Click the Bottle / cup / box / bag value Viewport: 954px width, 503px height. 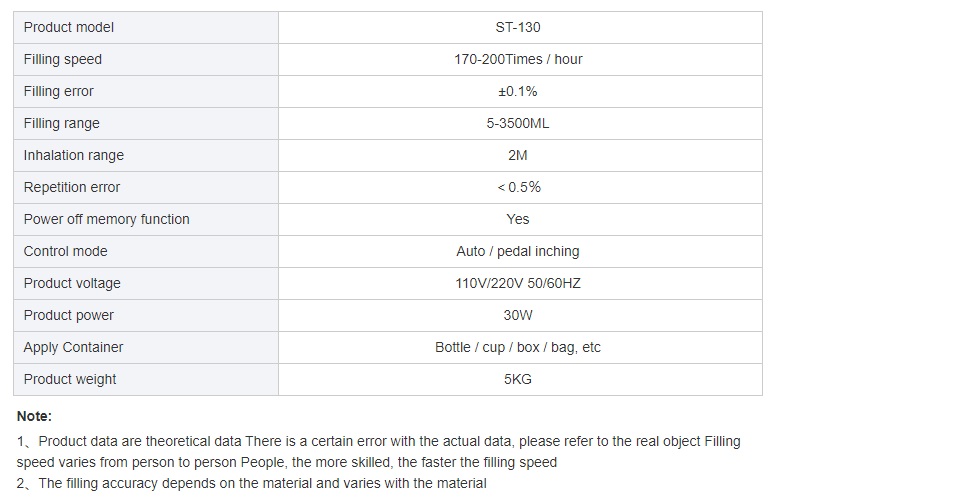pyautogui.click(x=518, y=347)
